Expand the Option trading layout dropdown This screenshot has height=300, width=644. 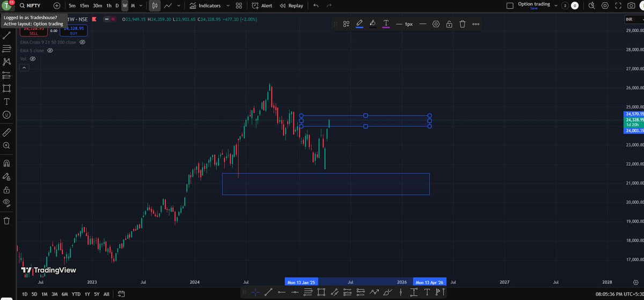click(x=555, y=5)
